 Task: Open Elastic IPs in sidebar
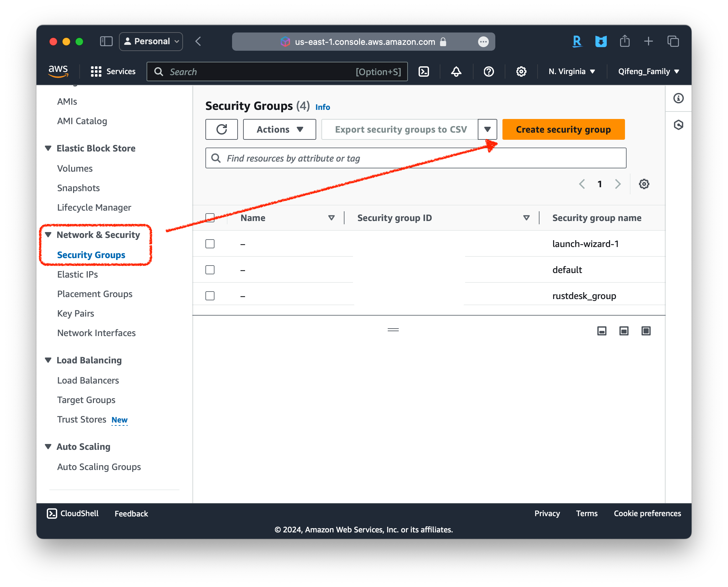[x=77, y=274]
